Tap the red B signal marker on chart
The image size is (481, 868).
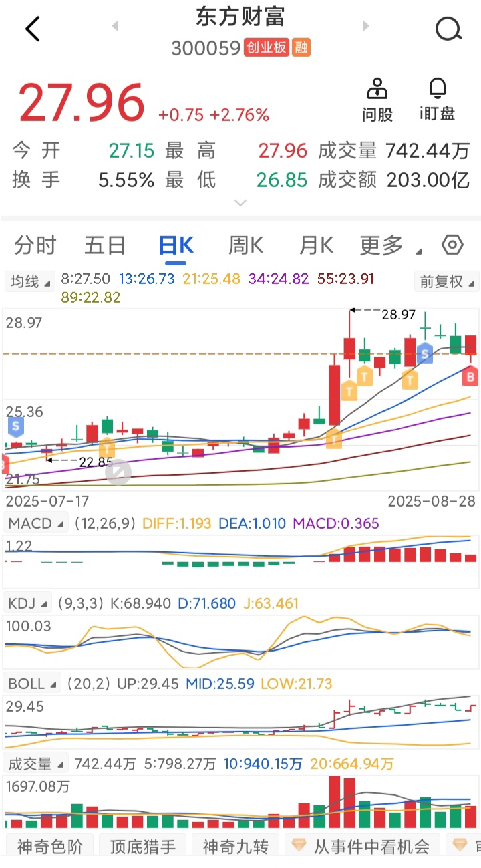(x=470, y=376)
